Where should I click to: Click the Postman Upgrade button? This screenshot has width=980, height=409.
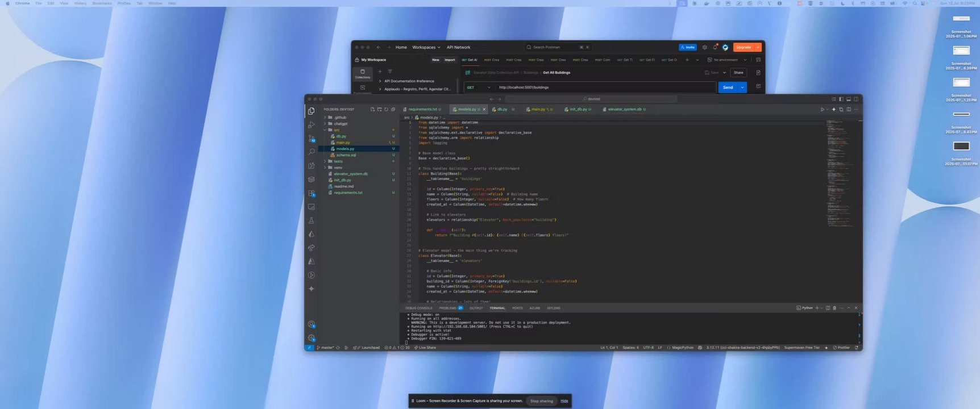(x=744, y=47)
